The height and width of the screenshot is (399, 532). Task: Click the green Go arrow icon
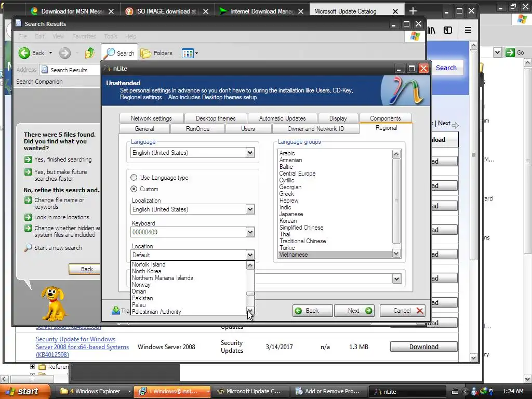coord(510,52)
